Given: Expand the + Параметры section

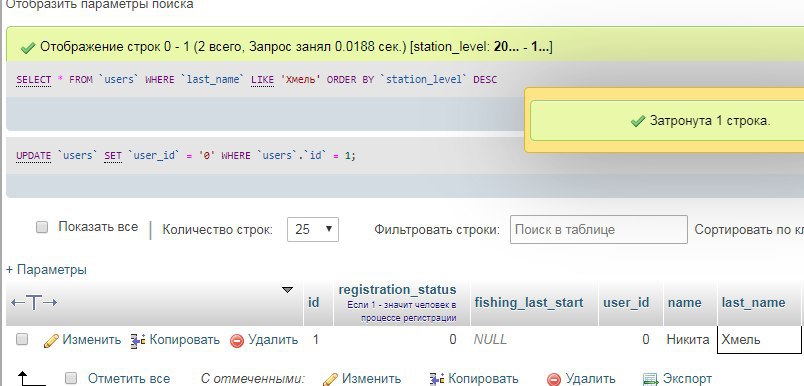Looking at the screenshot, I should tap(46, 270).
